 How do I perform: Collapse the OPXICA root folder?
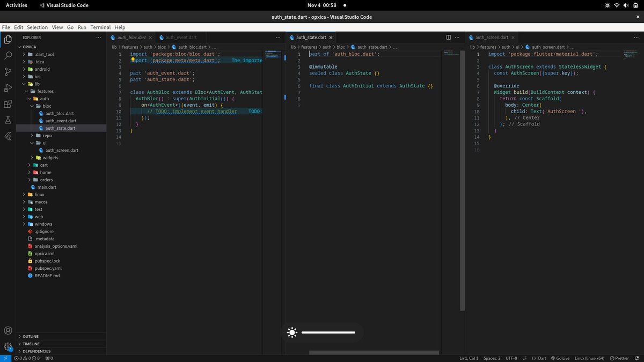pos(61,47)
